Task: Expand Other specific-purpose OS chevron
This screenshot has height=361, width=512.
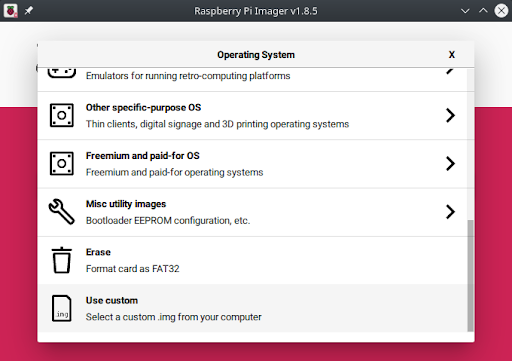Action: coord(450,115)
